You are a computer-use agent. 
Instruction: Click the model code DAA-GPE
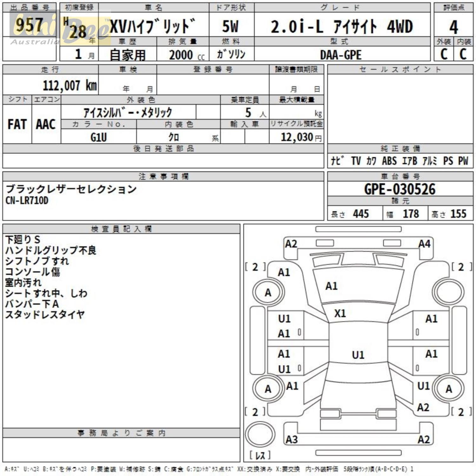pos(341,55)
